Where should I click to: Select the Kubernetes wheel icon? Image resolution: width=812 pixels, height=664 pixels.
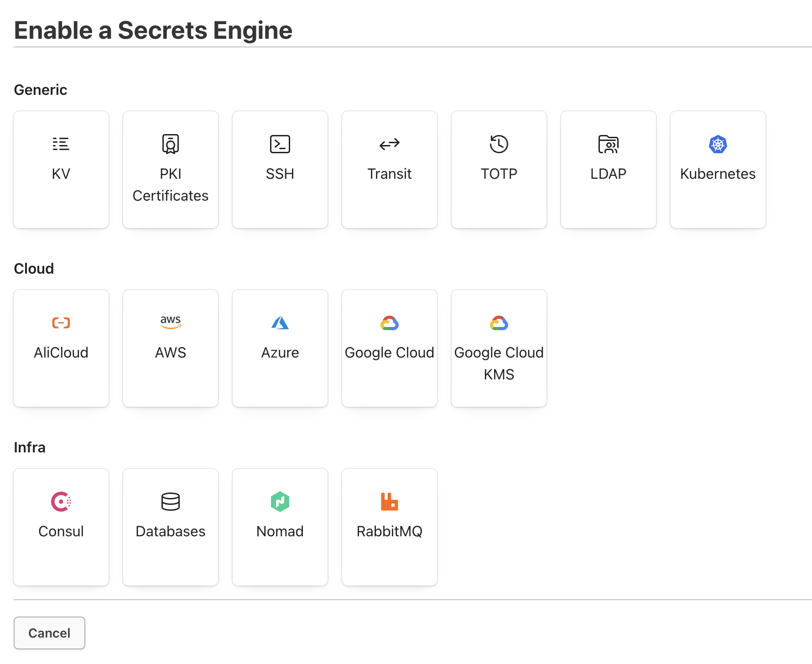click(718, 144)
